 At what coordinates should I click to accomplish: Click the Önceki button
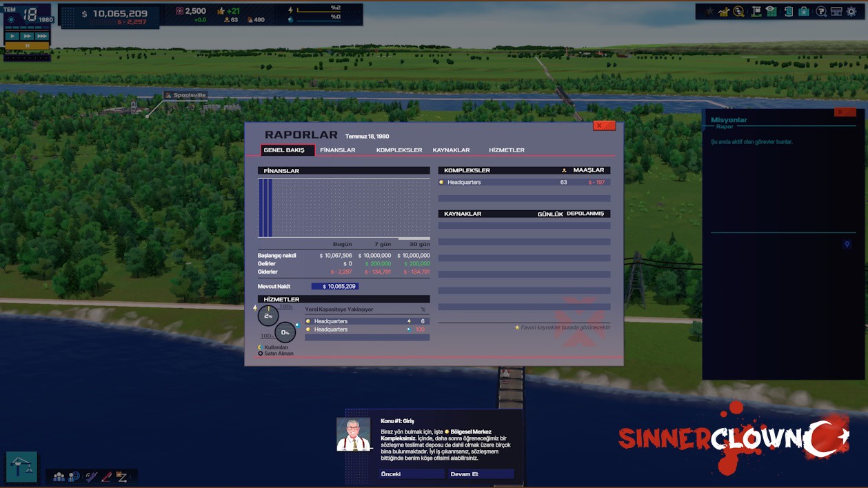[x=412, y=474]
